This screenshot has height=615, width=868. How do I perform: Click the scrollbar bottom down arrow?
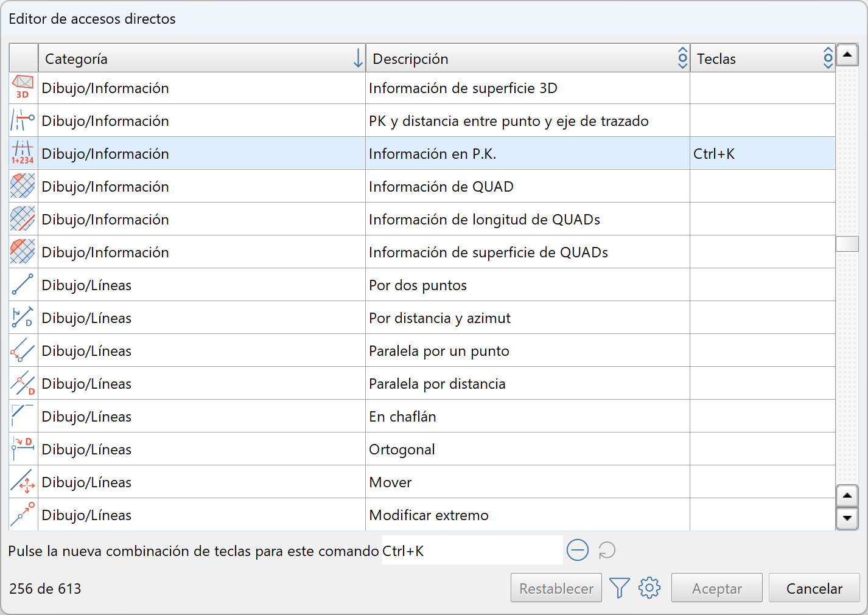847,519
